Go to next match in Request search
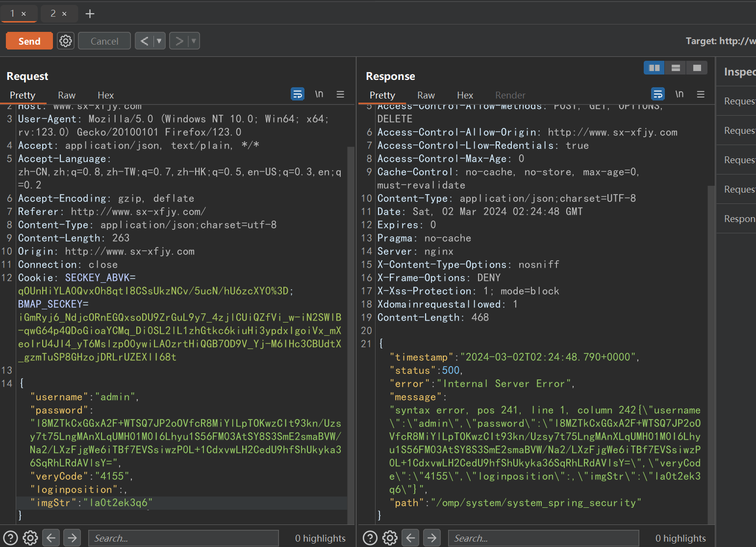756x547 pixels. [x=72, y=538]
